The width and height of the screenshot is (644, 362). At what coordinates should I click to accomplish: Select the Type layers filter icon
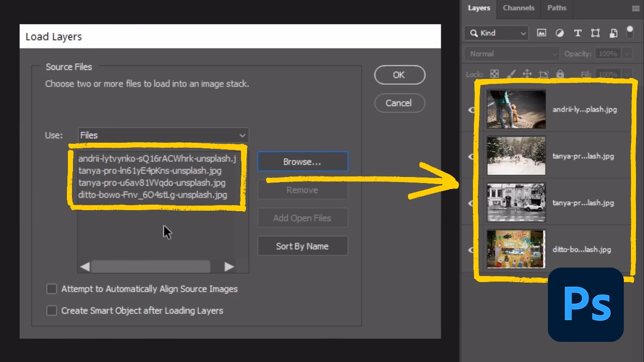click(578, 33)
